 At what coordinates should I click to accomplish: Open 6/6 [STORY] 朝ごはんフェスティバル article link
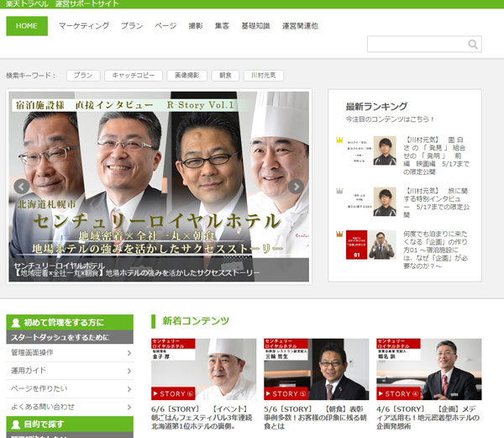click(202, 418)
